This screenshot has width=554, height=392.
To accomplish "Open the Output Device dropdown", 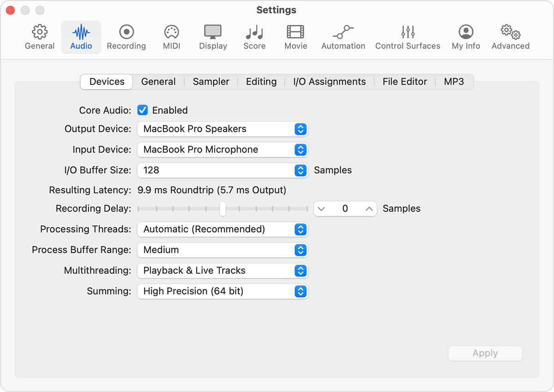I will tap(223, 129).
